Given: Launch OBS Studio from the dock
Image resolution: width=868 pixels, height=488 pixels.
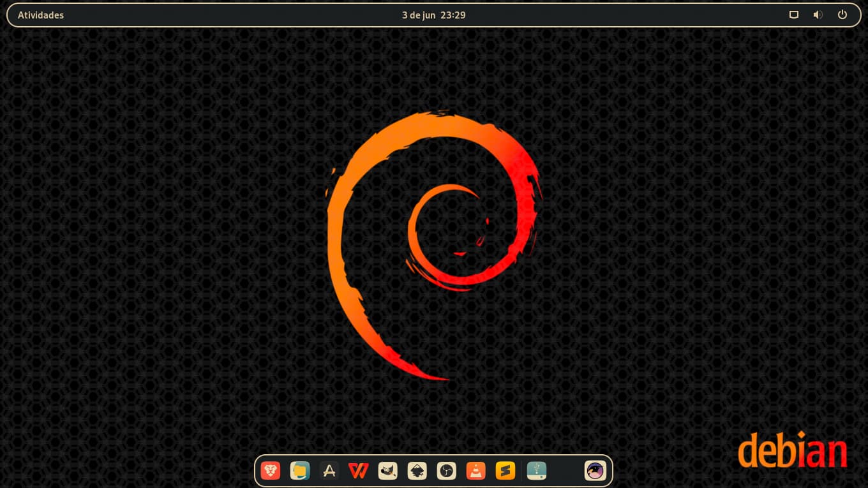Looking at the screenshot, I should click(x=447, y=471).
